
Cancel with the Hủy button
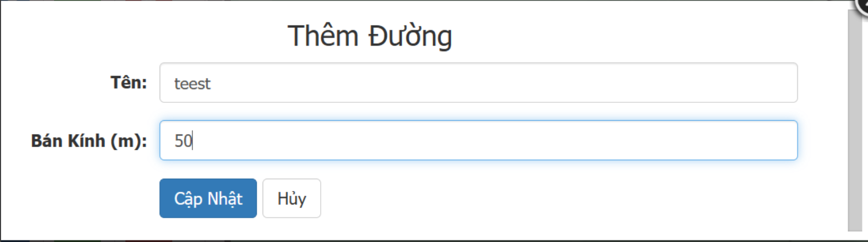pos(292,198)
